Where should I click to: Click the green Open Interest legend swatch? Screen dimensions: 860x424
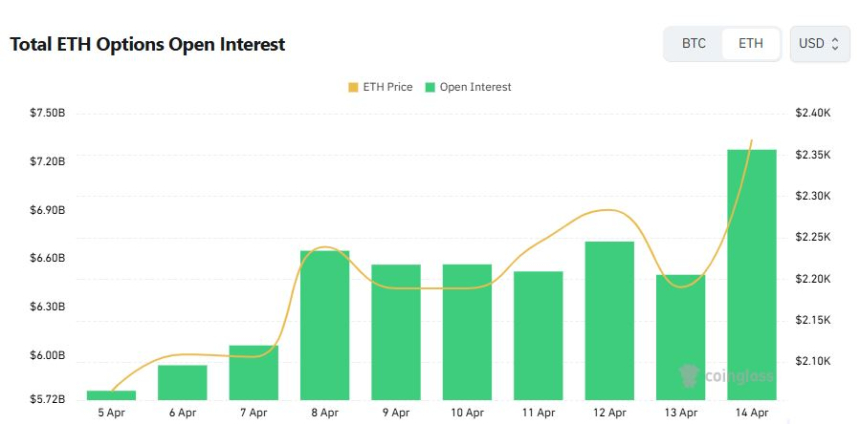tap(431, 87)
